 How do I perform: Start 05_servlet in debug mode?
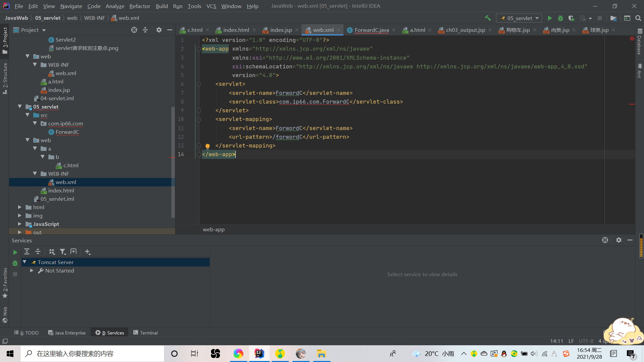coord(560,18)
